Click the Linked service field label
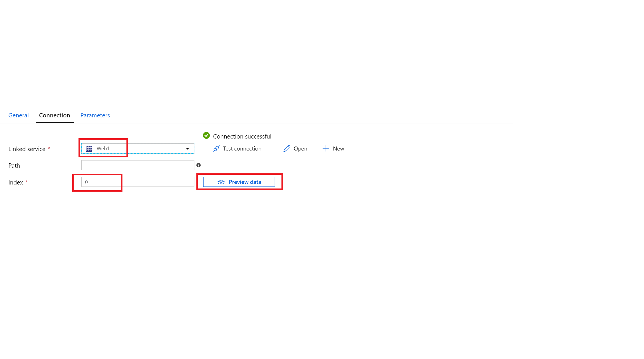 pos(27,149)
